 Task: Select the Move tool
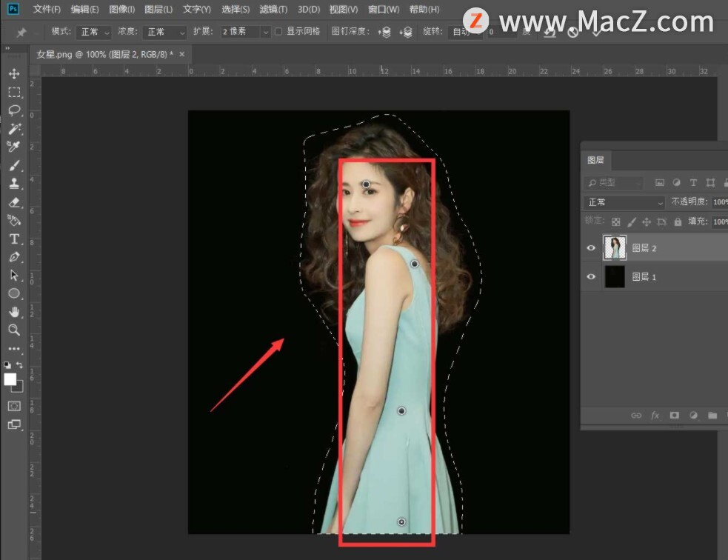(x=14, y=74)
